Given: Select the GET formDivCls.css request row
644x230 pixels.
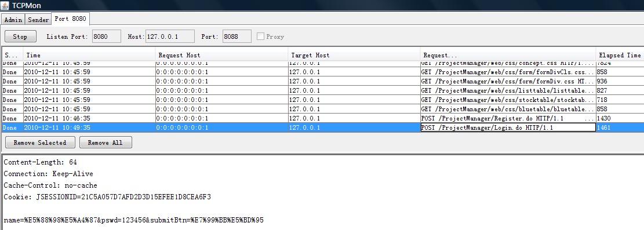Looking at the screenshot, I should [x=322, y=72].
